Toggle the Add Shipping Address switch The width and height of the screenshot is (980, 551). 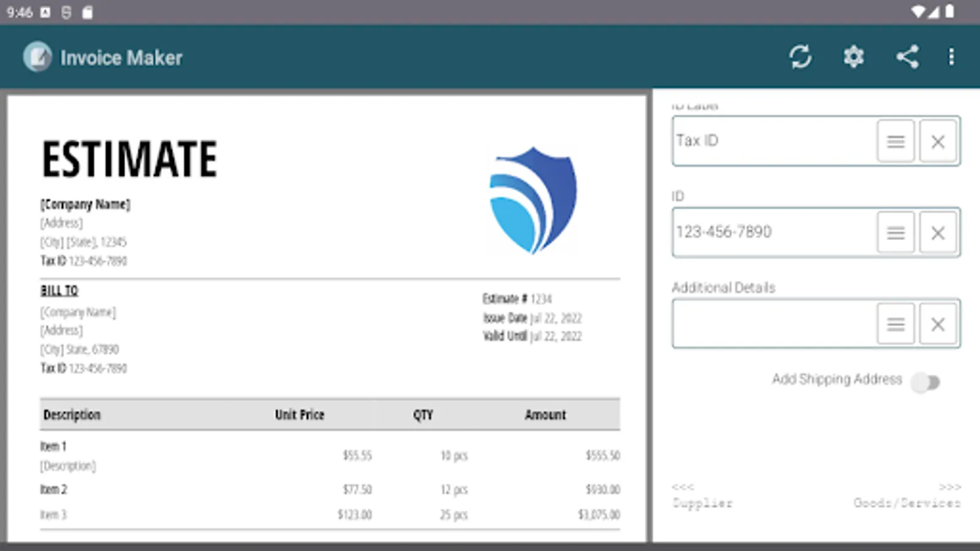(x=925, y=383)
